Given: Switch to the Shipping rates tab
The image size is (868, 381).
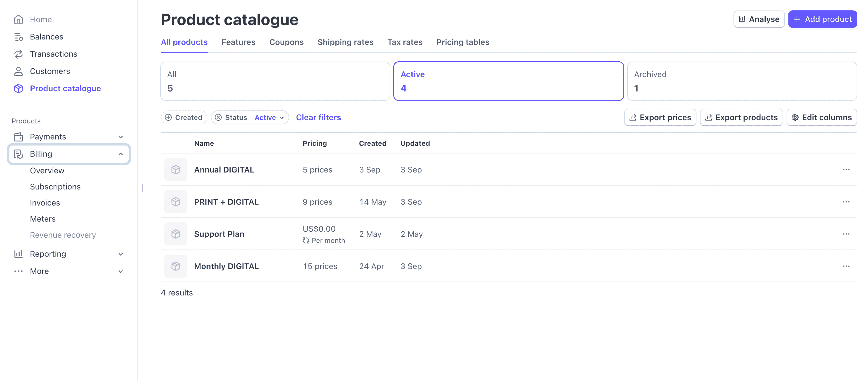Looking at the screenshot, I should [345, 43].
